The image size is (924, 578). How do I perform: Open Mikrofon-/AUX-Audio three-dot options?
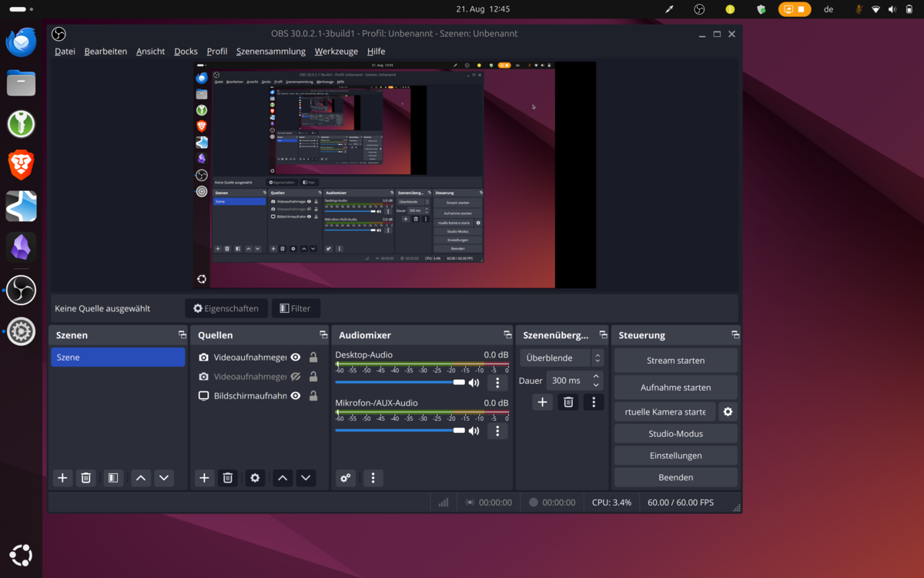(497, 431)
